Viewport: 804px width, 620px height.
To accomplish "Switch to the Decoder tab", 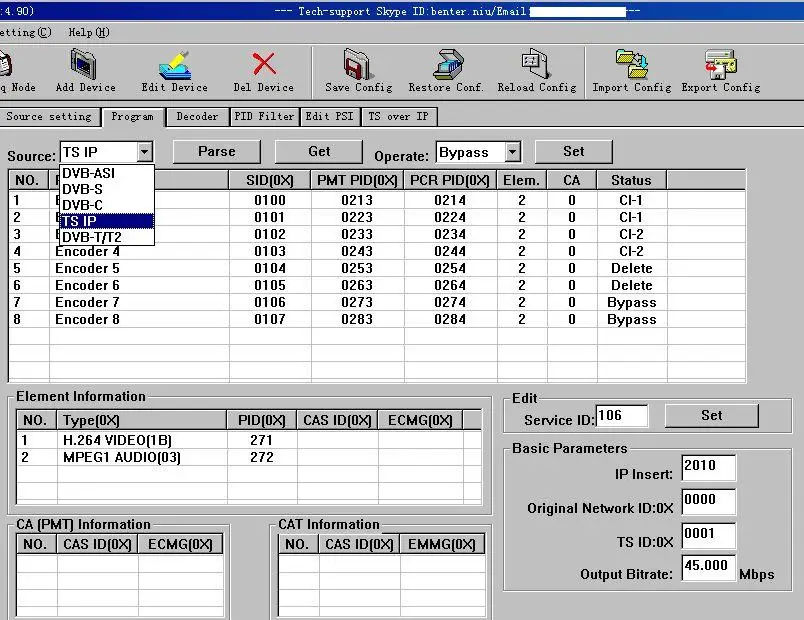I will pos(197,117).
